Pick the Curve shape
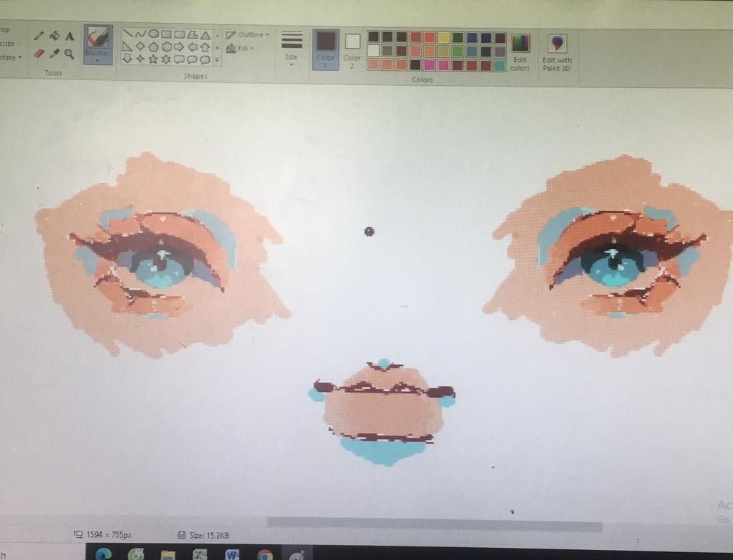 coord(140,34)
